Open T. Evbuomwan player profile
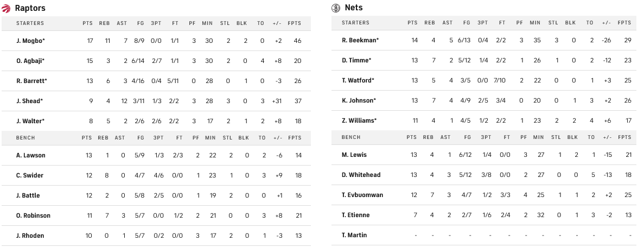This screenshot has width=644, height=247. pyautogui.click(x=362, y=195)
